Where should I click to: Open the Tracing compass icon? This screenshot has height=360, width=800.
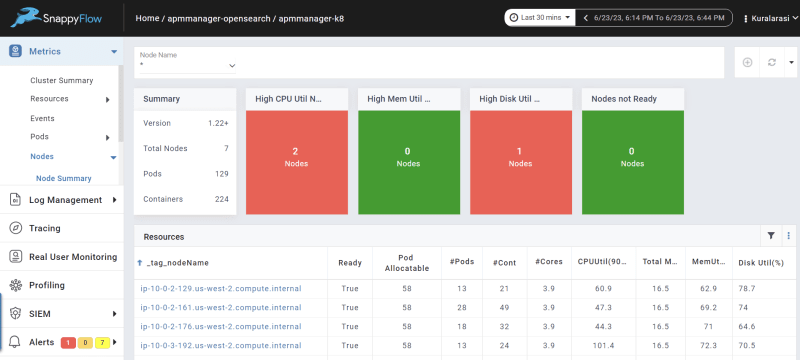point(15,228)
